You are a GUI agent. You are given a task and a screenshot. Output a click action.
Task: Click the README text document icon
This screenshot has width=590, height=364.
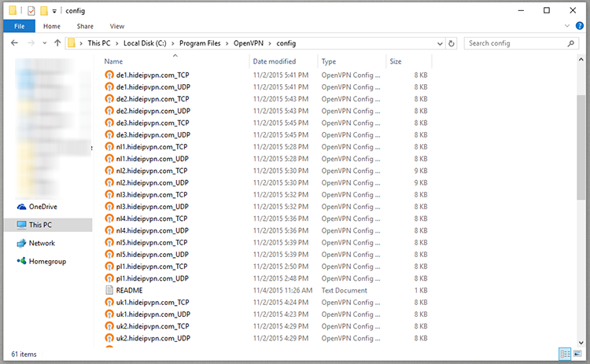[109, 290]
